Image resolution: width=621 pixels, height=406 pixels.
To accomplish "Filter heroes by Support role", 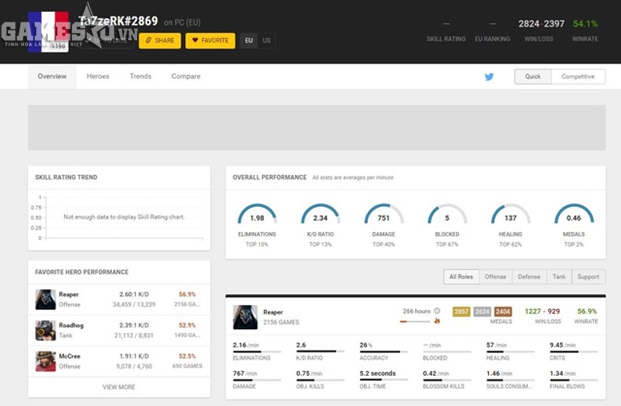I will (x=588, y=277).
